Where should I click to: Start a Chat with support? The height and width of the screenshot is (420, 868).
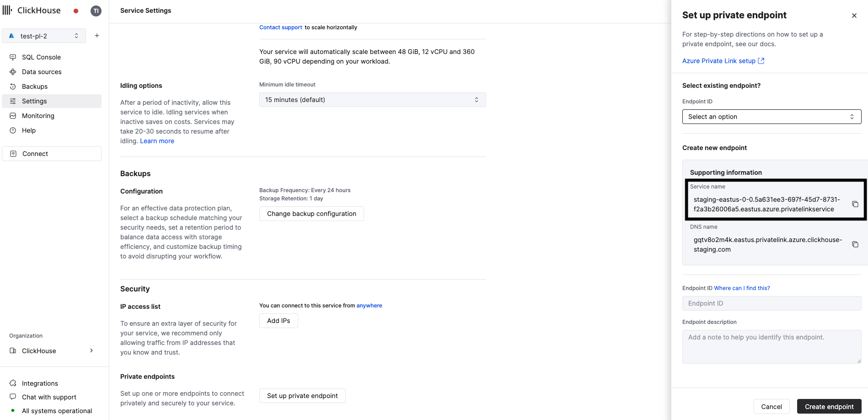click(x=48, y=397)
